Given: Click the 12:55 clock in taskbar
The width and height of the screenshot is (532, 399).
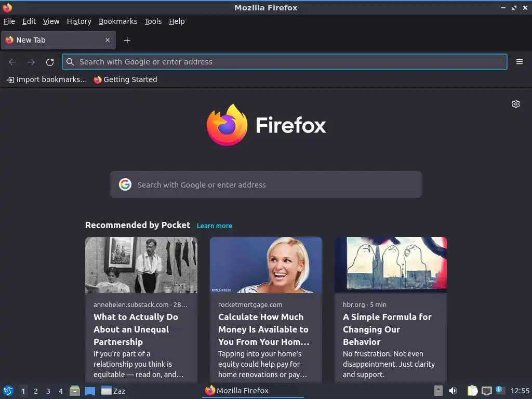Looking at the screenshot, I should [520, 391].
